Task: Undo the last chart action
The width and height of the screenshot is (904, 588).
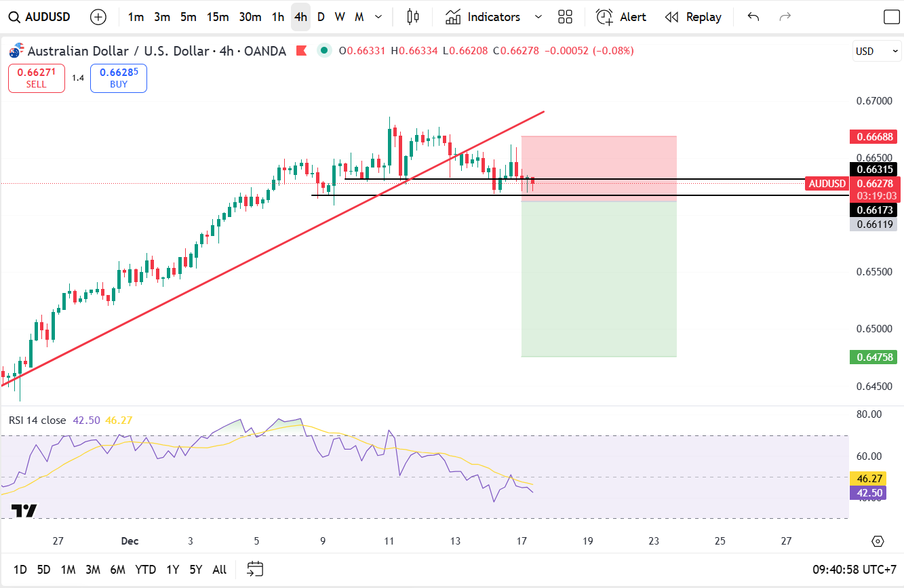Action: 753,17
